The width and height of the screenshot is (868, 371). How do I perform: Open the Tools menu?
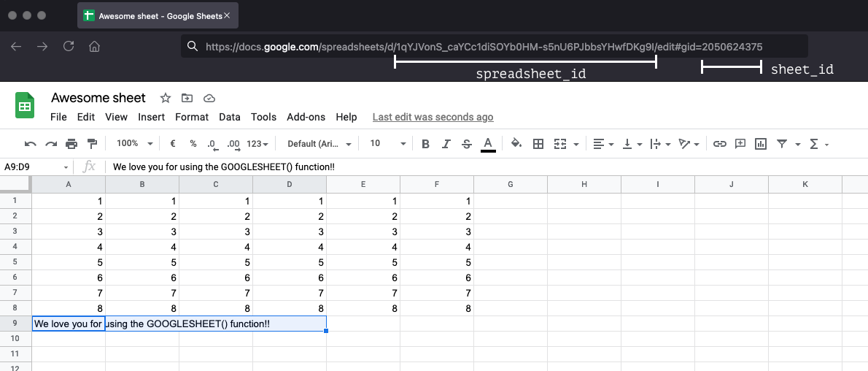pyautogui.click(x=263, y=117)
